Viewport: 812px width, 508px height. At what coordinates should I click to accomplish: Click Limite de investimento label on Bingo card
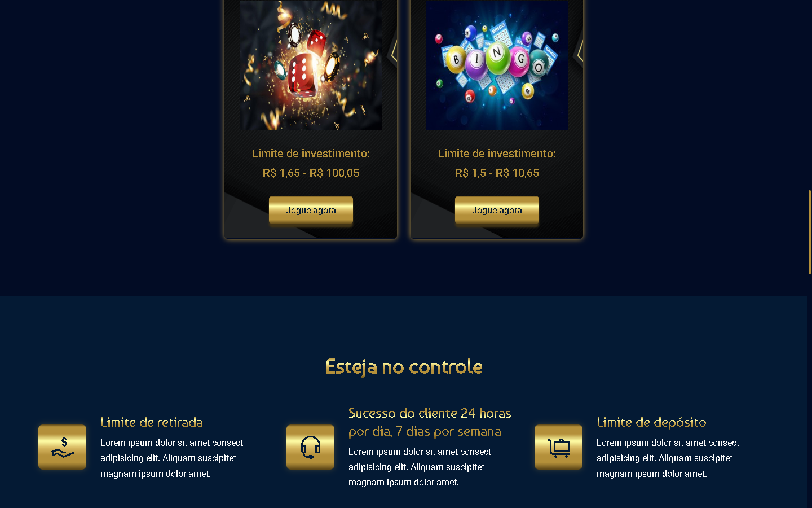pyautogui.click(x=497, y=154)
